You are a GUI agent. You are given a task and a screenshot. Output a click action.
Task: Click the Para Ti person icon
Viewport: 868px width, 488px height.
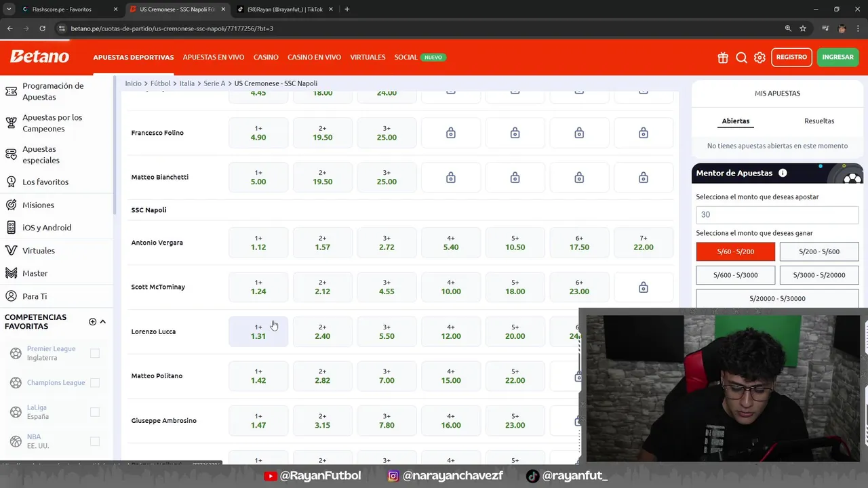[11, 296]
